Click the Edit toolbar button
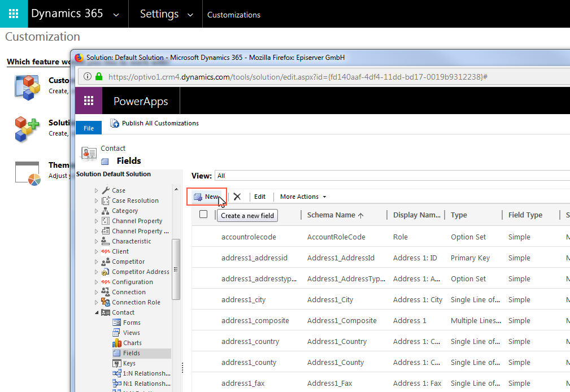 (x=259, y=197)
